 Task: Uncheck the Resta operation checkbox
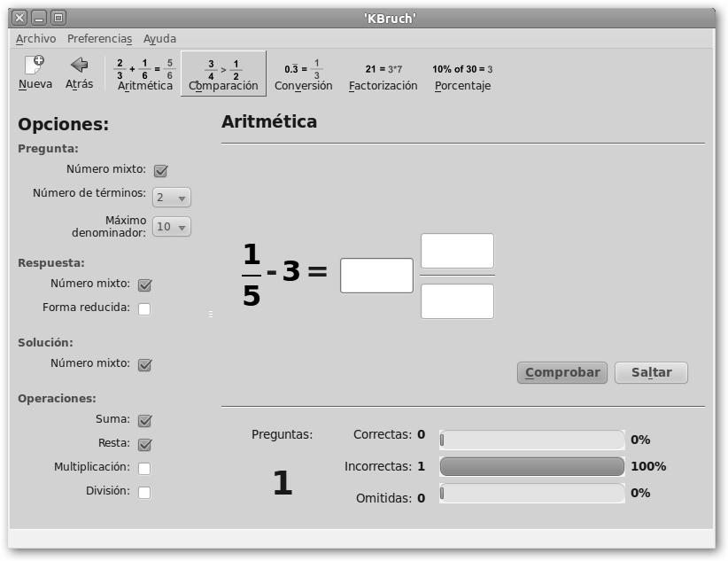[144, 444]
